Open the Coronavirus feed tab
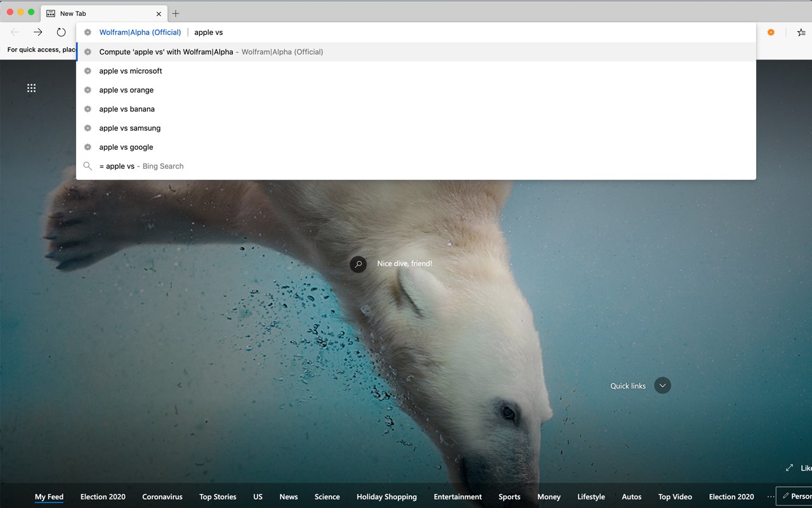 point(162,497)
